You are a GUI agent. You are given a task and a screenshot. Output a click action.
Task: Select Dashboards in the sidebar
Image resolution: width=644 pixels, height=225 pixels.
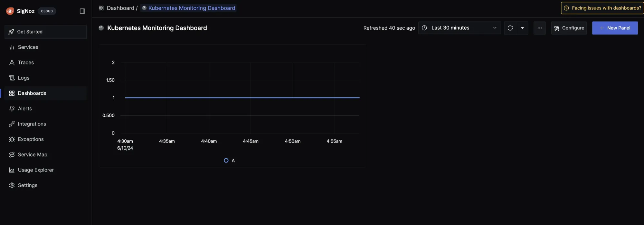point(46,93)
